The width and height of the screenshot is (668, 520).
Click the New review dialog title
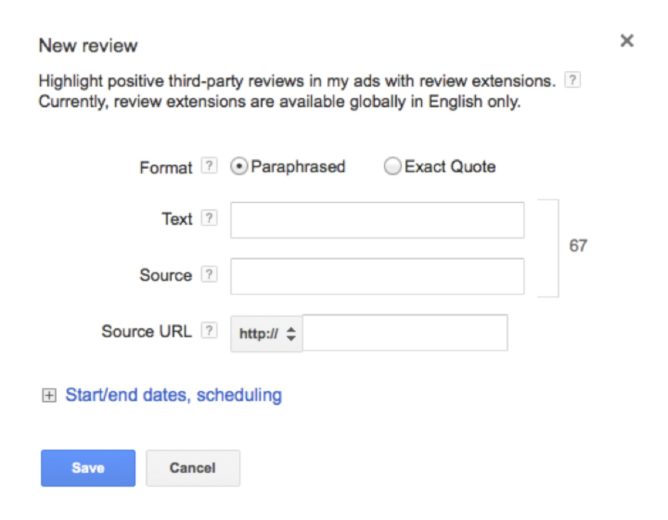[88, 46]
